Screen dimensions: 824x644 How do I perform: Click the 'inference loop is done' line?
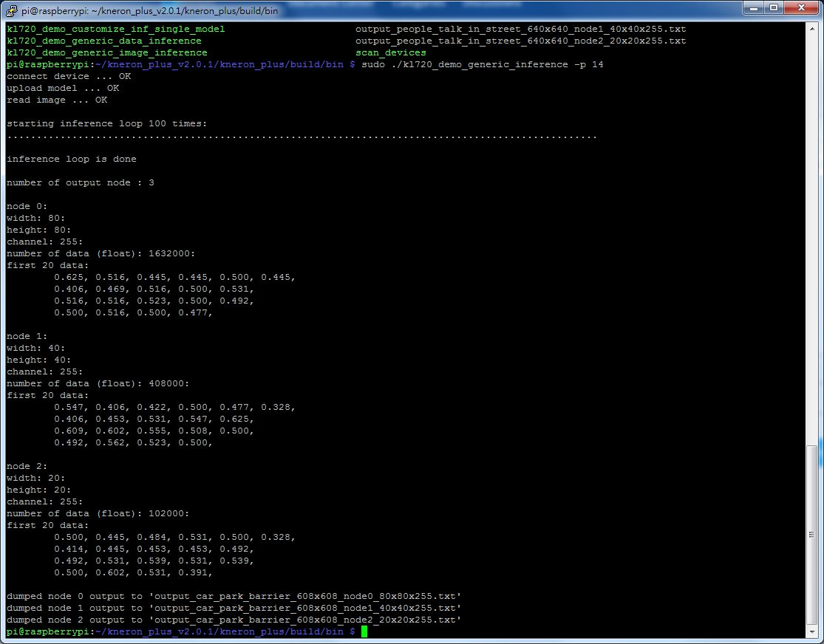(72, 160)
